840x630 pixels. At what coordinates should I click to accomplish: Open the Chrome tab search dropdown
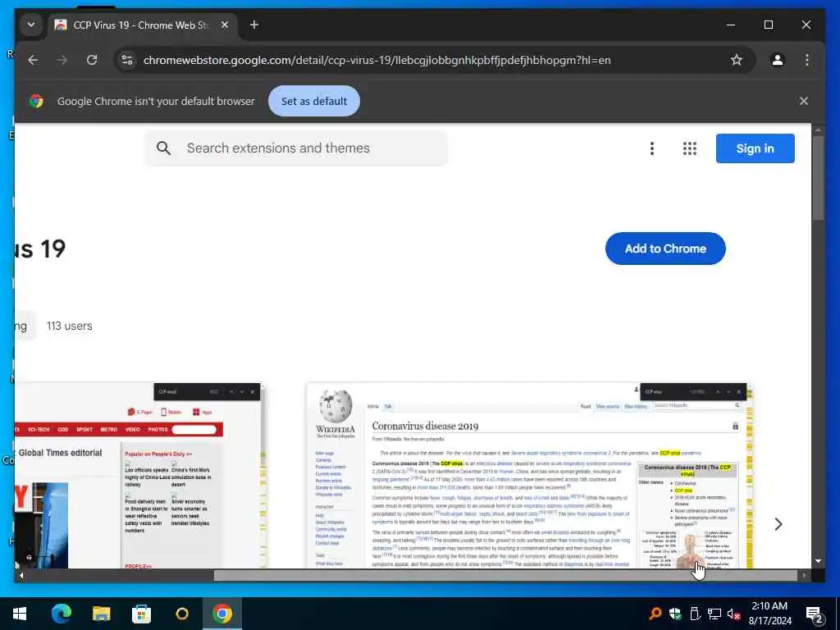click(31, 25)
